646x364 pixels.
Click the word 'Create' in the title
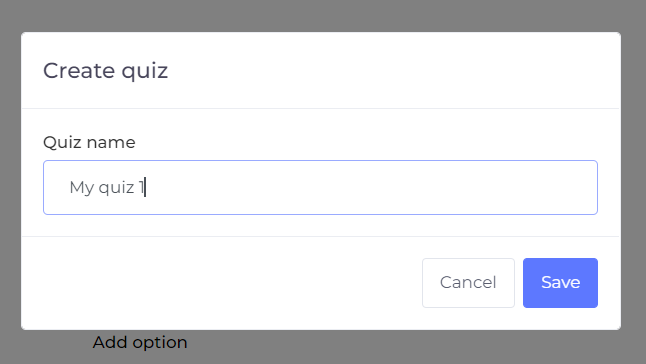(79, 70)
